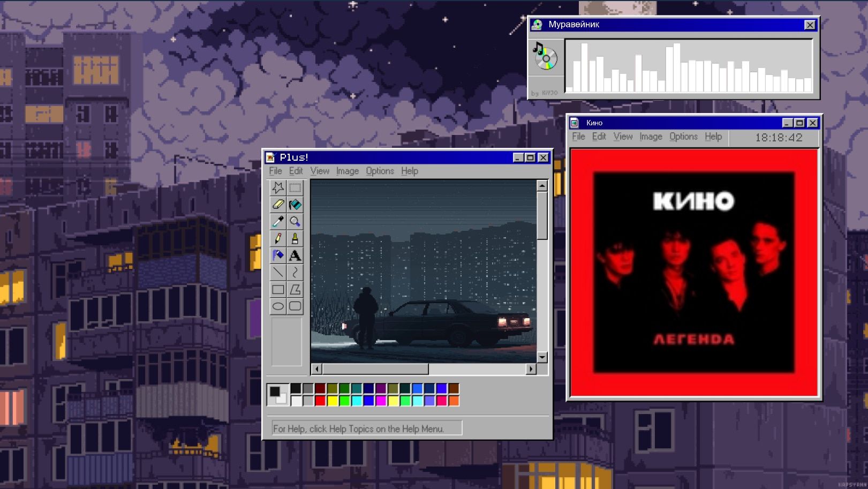Open Image menu in Plus! window
868x489 pixels.
(x=348, y=171)
